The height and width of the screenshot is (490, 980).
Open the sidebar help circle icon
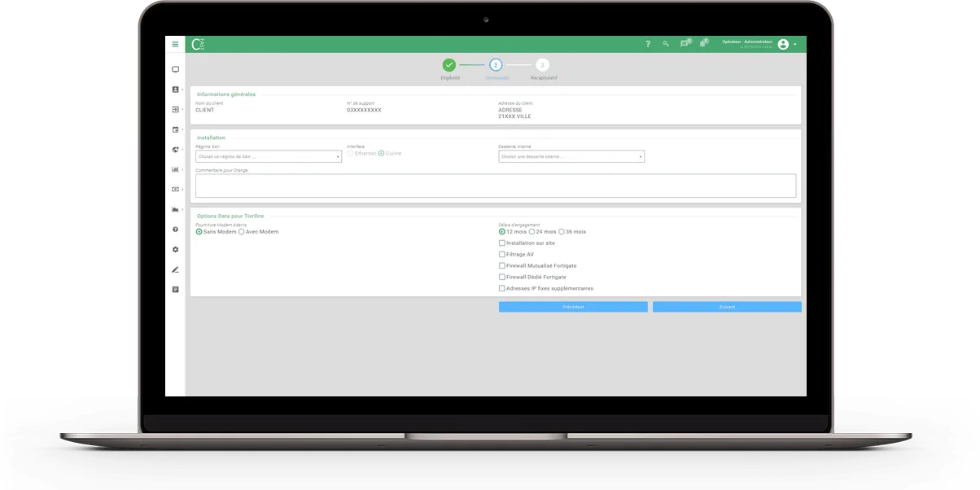pos(175,230)
